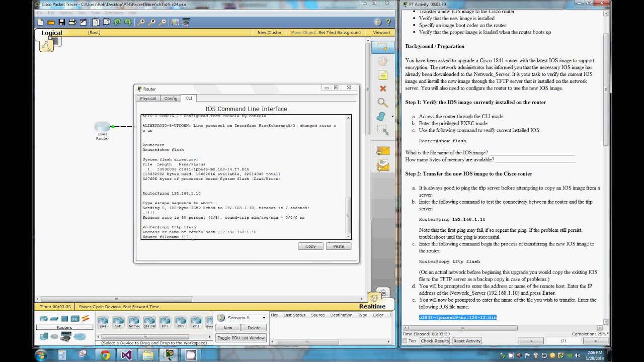Choose the Select tool in right toolbar
The height and width of the screenshot is (362, 644).
click(382, 47)
